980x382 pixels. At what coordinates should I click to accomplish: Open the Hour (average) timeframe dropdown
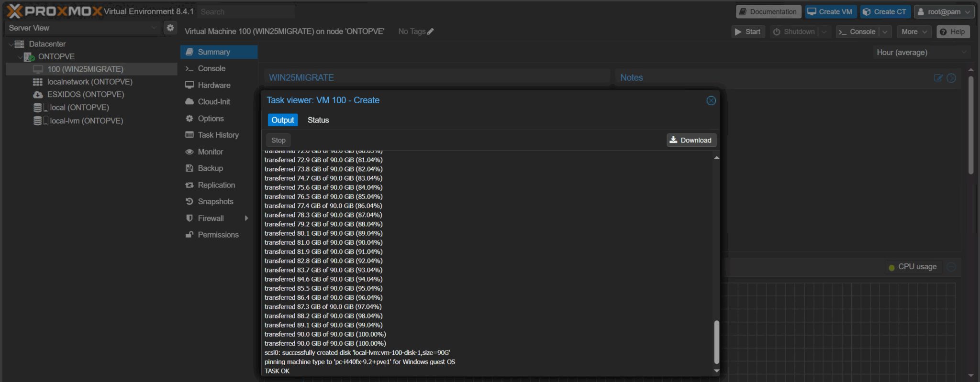(922, 52)
